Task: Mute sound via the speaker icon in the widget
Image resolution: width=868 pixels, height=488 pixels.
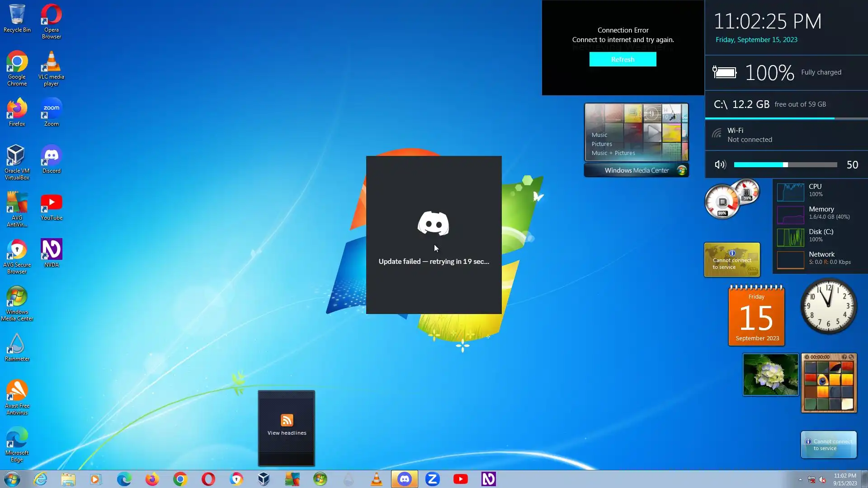Action: point(720,165)
